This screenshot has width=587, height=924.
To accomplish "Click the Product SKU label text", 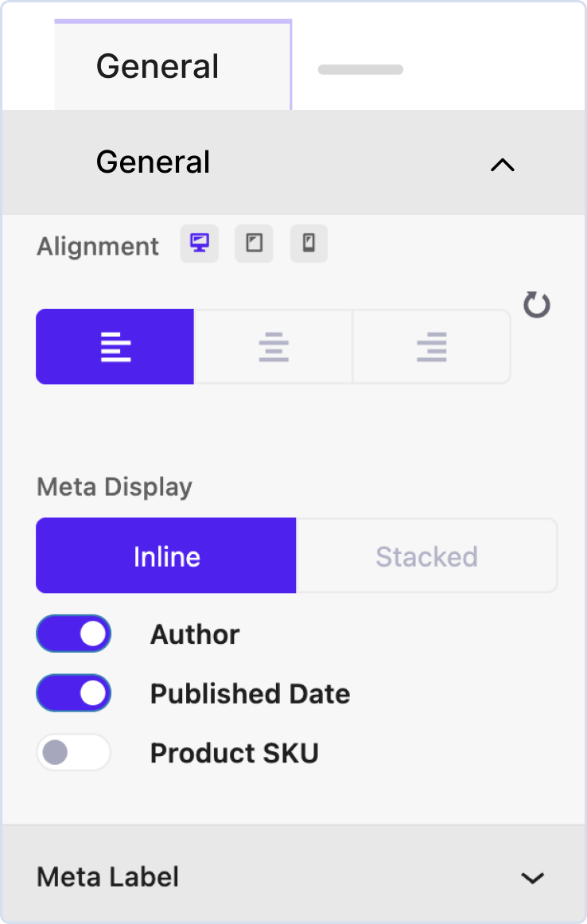I will pos(234,753).
